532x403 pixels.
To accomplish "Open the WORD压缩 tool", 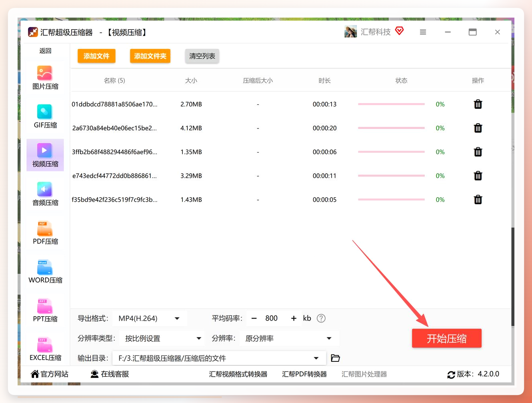I will (45, 272).
